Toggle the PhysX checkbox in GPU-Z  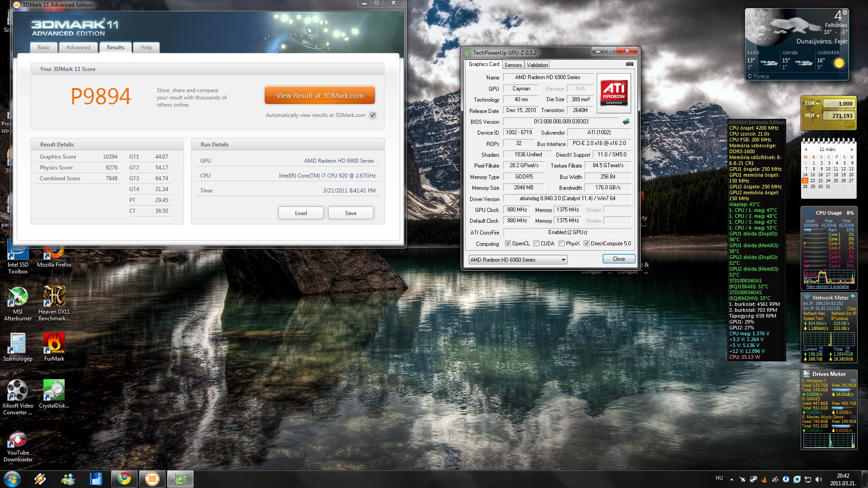(561, 244)
